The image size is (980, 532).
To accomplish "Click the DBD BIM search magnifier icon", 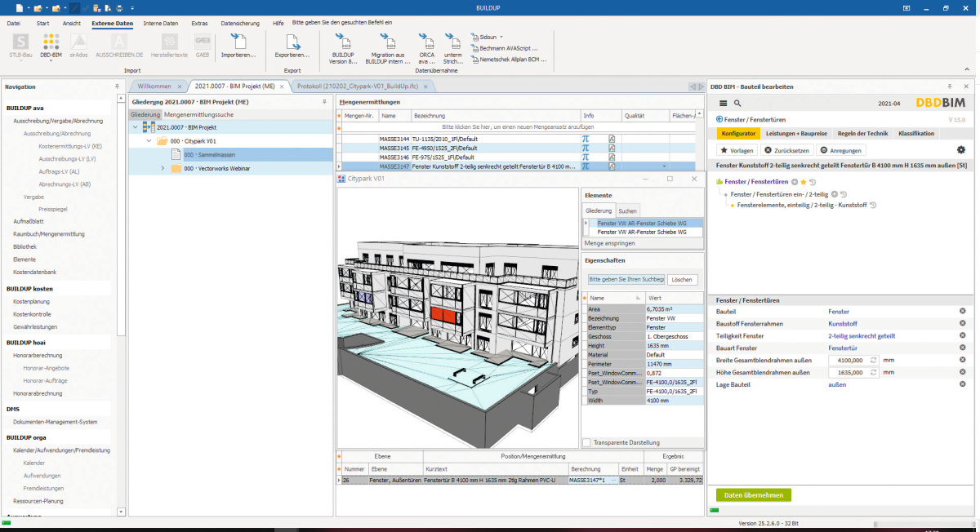I will coord(737,104).
